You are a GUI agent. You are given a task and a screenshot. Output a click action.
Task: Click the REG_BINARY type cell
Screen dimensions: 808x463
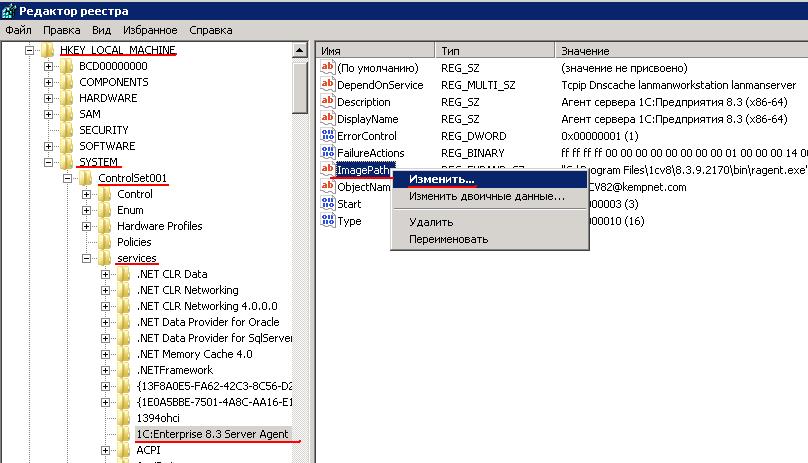point(473,153)
